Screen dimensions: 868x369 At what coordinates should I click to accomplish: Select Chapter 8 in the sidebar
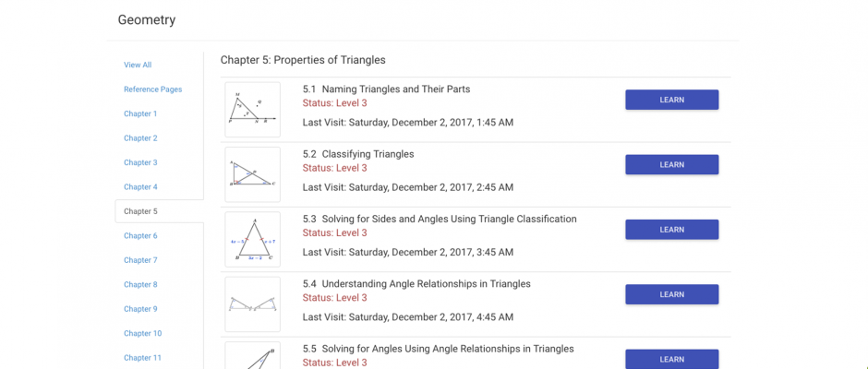pos(140,284)
